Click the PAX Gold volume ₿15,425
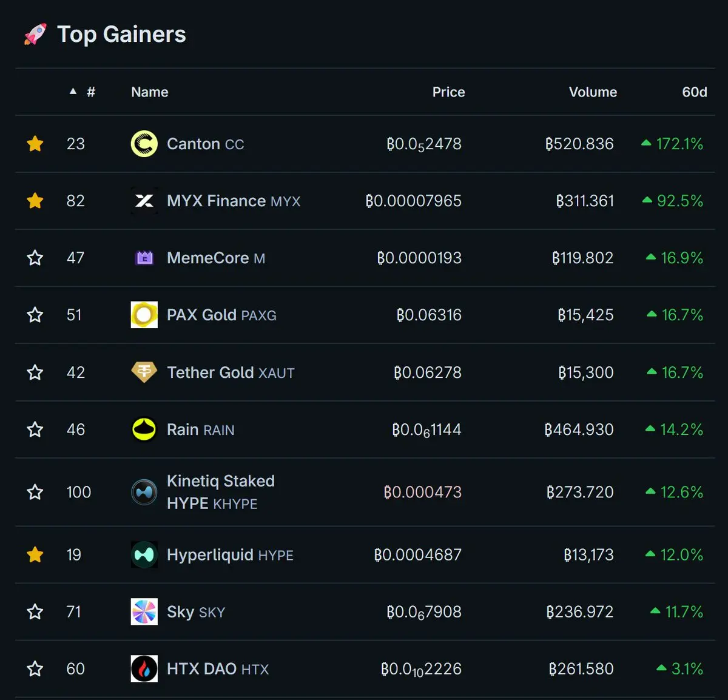Viewport: 728px width, 700px height. click(585, 315)
